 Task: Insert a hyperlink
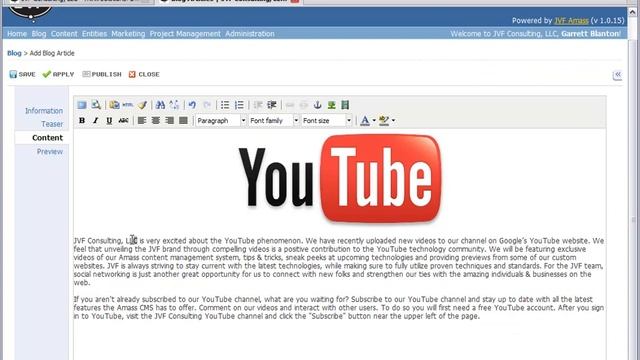(x=290, y=105)
